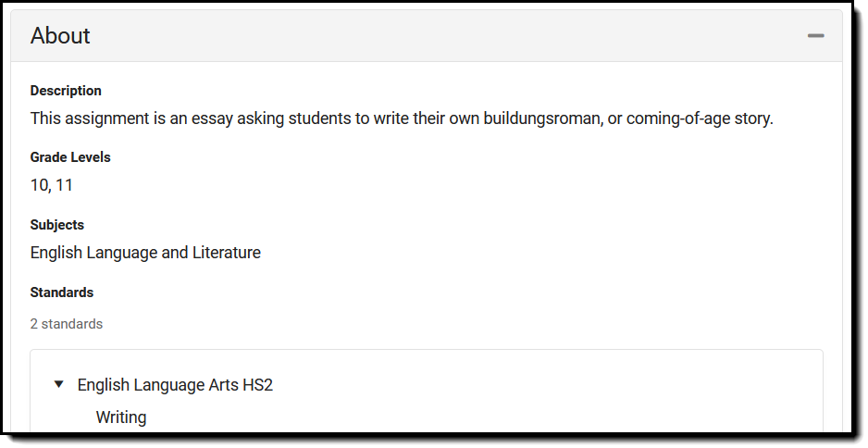
Task: Select the English Language Arts HS2 standard
Action: coord(175,385)
